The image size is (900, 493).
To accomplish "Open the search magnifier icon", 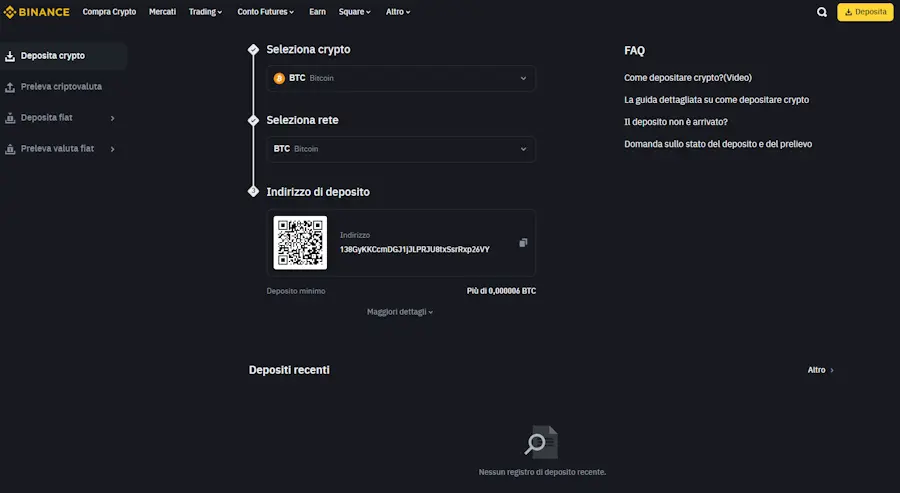I will tap(822, 12).
